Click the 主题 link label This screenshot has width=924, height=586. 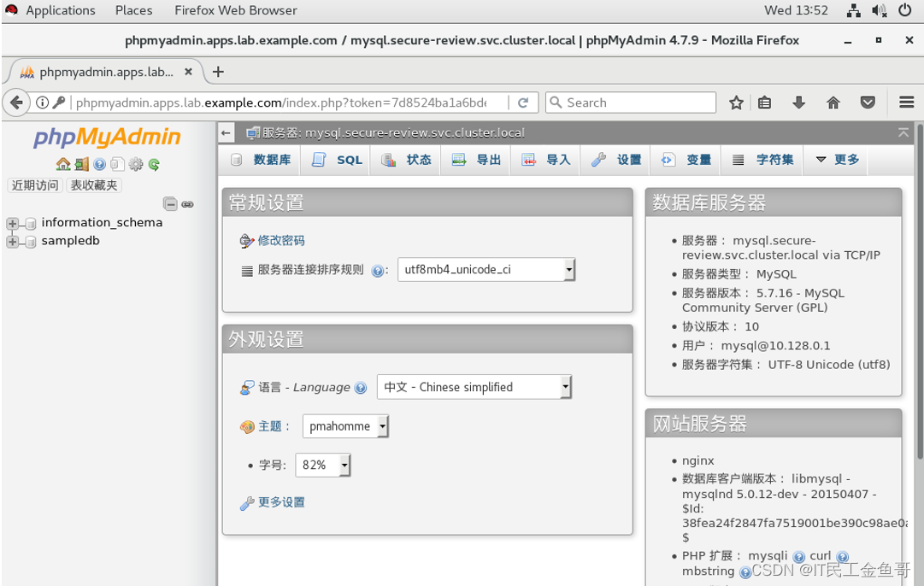coord(270,426)
